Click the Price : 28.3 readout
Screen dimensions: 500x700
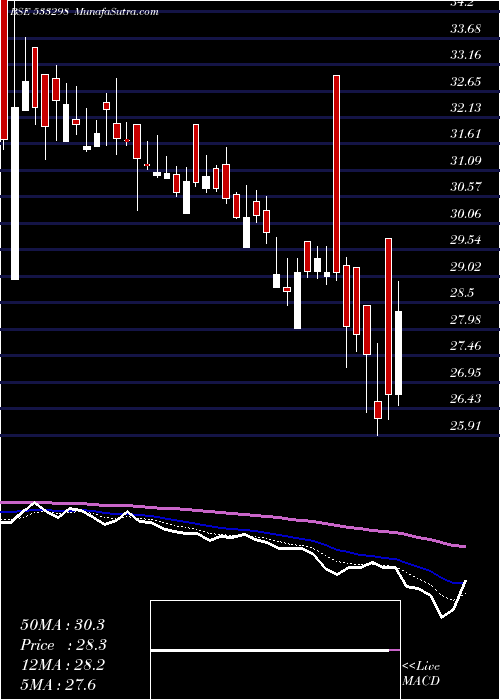click(x=64, y=645)
